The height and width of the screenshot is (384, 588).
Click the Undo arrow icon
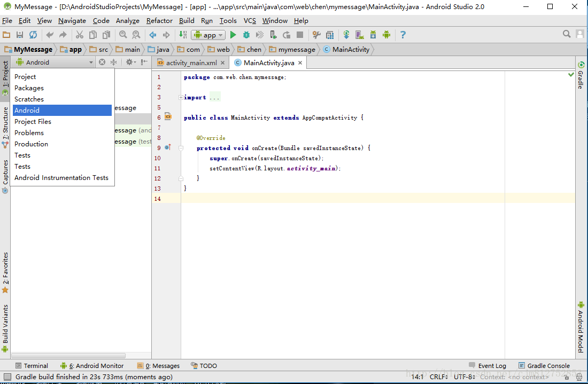point(50,35)
